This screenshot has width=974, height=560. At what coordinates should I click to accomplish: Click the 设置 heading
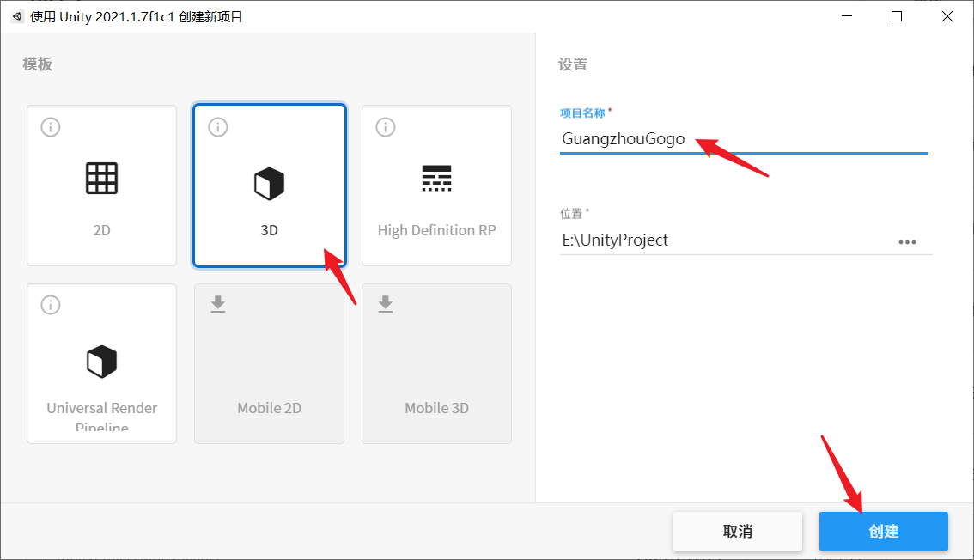(x=573, y=64)
